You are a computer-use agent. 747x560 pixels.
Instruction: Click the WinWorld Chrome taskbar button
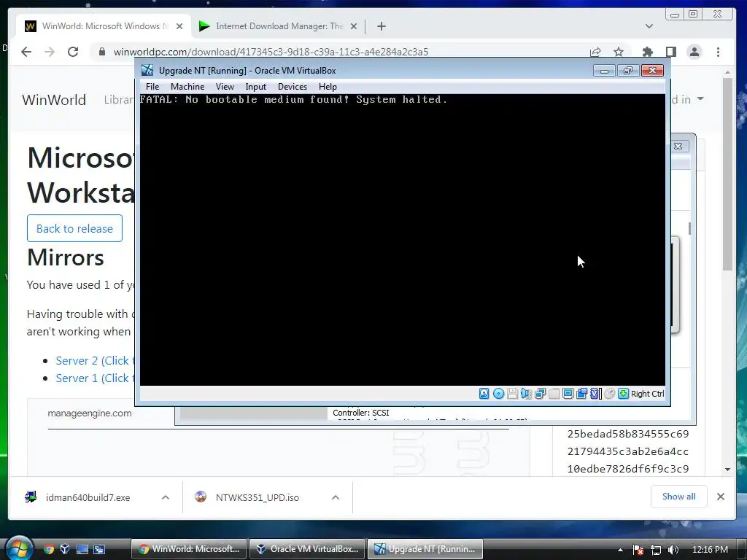[x=189, y=549]
